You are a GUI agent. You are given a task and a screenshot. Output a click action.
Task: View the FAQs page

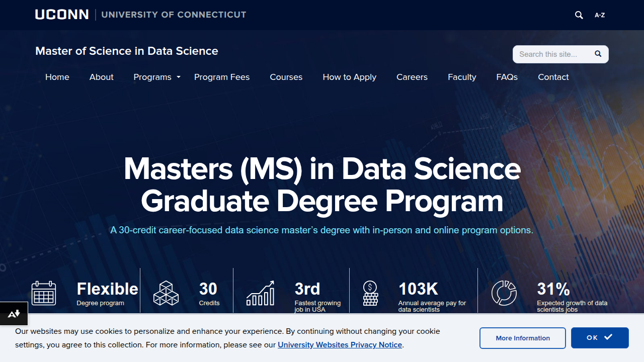point(507,77)
